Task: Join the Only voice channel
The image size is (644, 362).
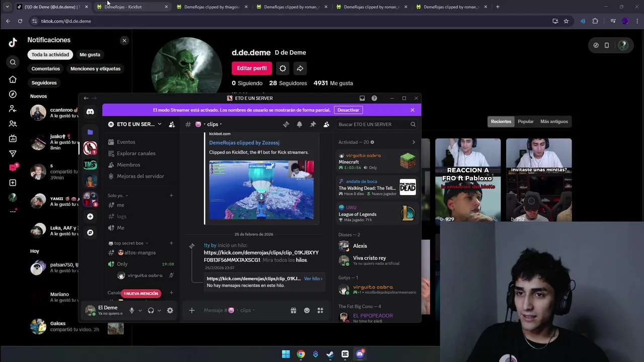Action: coord(122,264)
